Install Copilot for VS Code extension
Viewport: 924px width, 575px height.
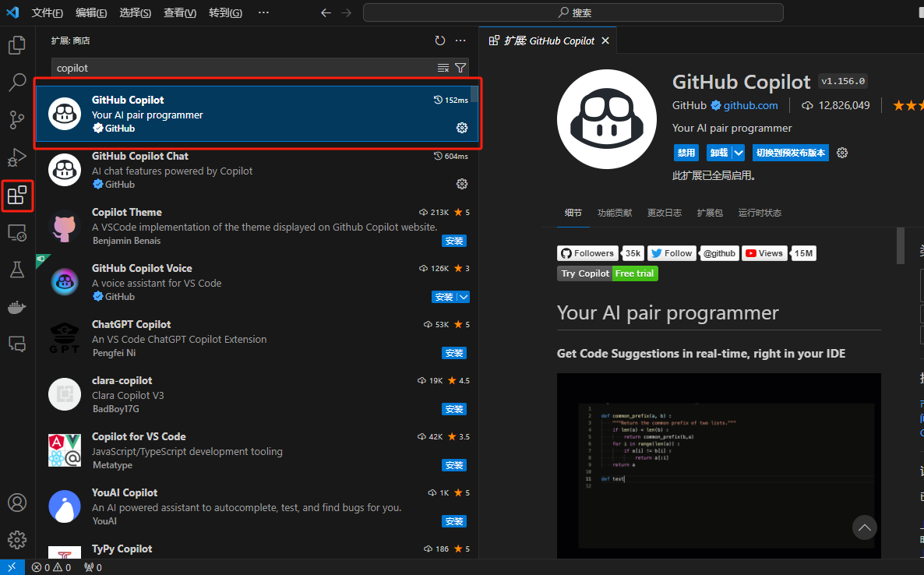[x=454, y=465]
